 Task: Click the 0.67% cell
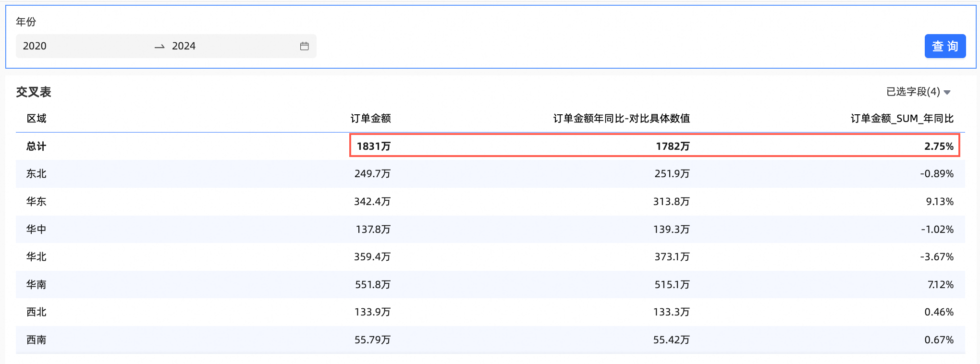pyautogui.click(x=939, y=340)
